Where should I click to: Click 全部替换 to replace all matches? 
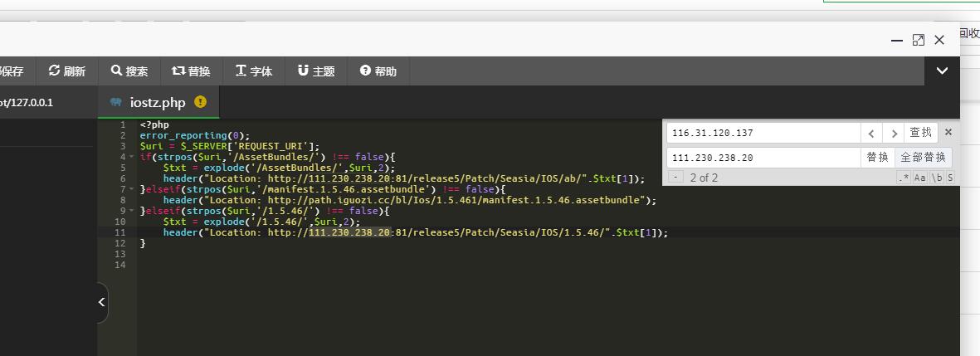(x=923, y=158)
